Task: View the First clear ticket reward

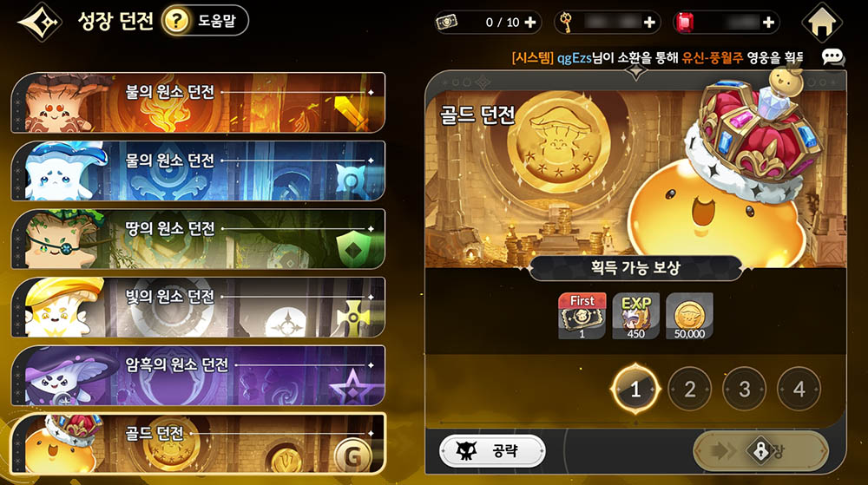Action: coord(582,316)
